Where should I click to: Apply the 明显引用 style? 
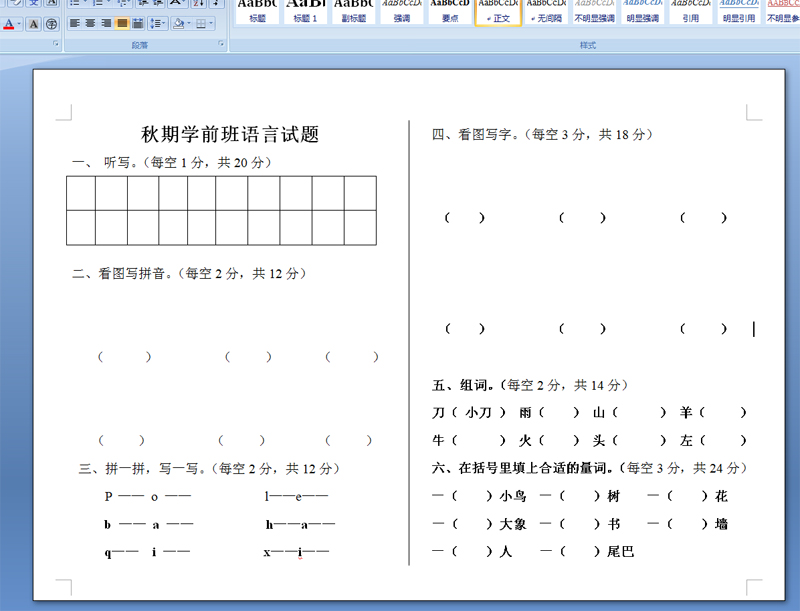click(739, 12)
